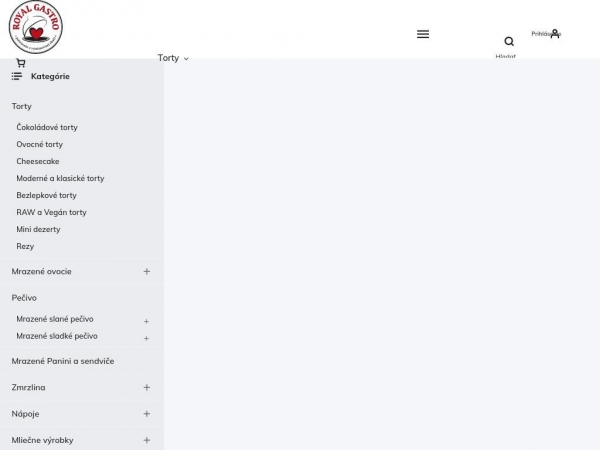Open Mrazené slané pečivo link
This screenshot has width=600, height=450.
coord(55,319)
